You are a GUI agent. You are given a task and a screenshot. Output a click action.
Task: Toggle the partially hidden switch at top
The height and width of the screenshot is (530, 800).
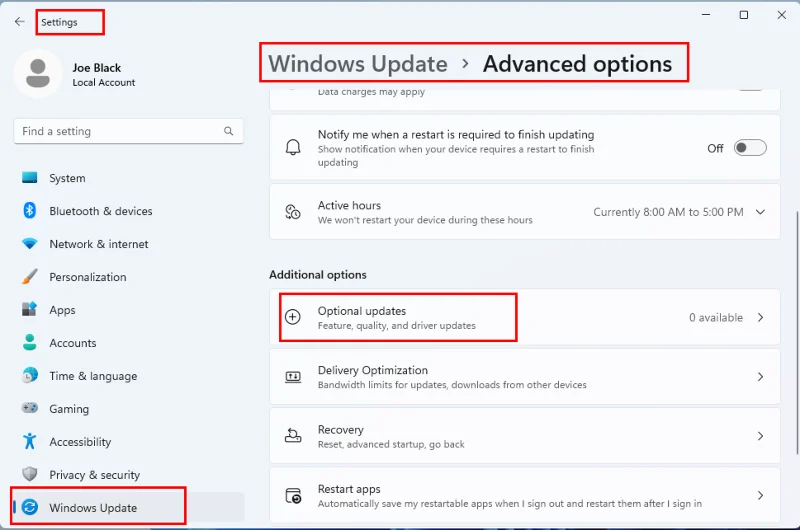[750, 87]
